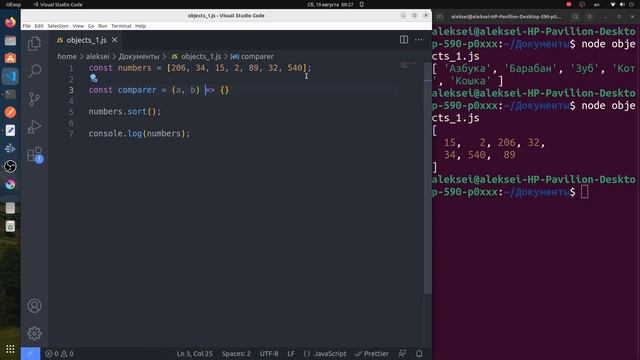Open the Search view in activity bar
Screen dimensions: 640x360
(34, 71)
